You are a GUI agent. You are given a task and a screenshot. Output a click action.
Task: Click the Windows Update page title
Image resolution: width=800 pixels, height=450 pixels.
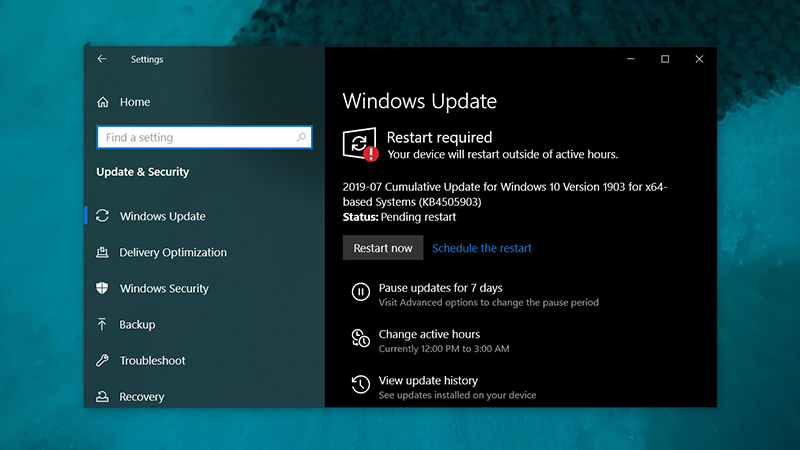point(420,101)
